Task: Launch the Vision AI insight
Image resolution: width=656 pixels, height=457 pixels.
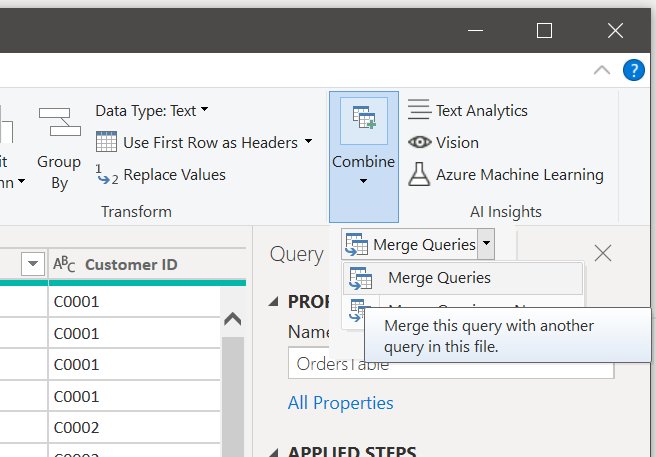Action: (456, 143)
